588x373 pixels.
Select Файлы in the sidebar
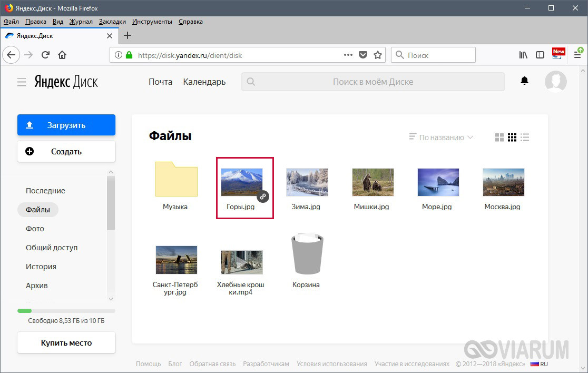[x=38, y=210]
